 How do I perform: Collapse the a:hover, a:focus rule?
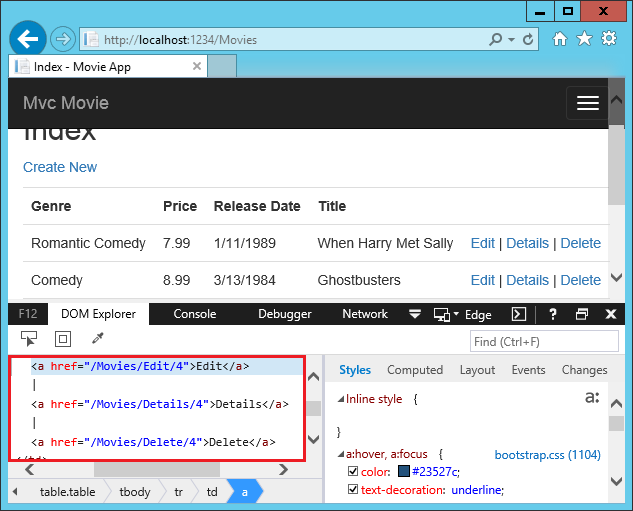338,455
